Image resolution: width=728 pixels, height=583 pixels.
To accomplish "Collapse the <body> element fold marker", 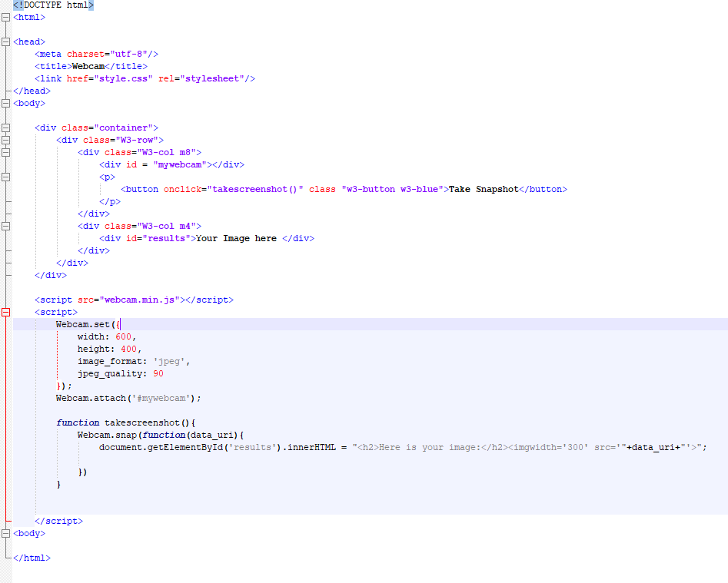I will pyautogui.click(x=5, y=103).
